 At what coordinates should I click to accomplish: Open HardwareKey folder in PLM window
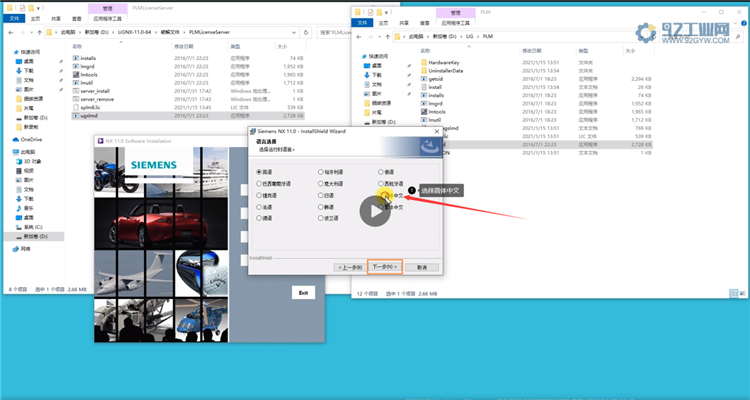pos(443,62)
